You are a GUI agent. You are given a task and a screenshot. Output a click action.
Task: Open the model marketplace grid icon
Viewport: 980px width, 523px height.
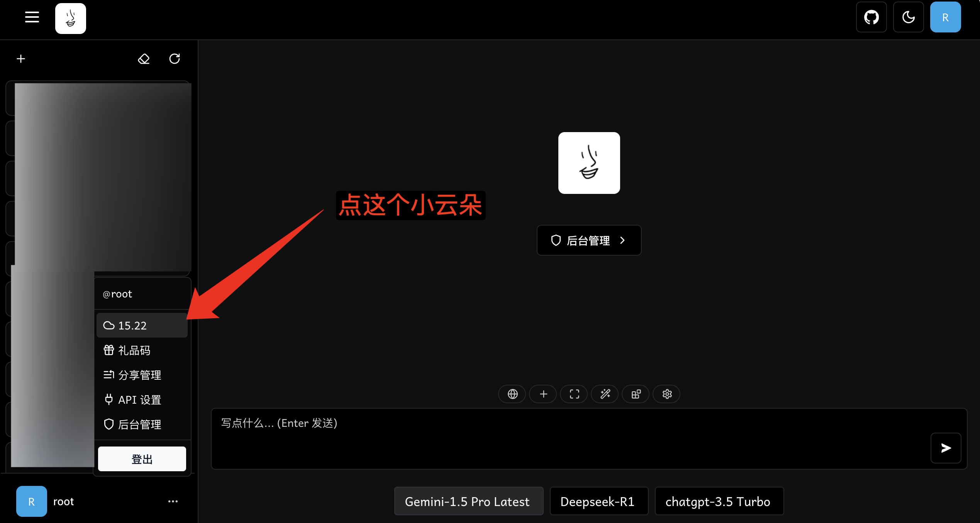pos(636,394)
